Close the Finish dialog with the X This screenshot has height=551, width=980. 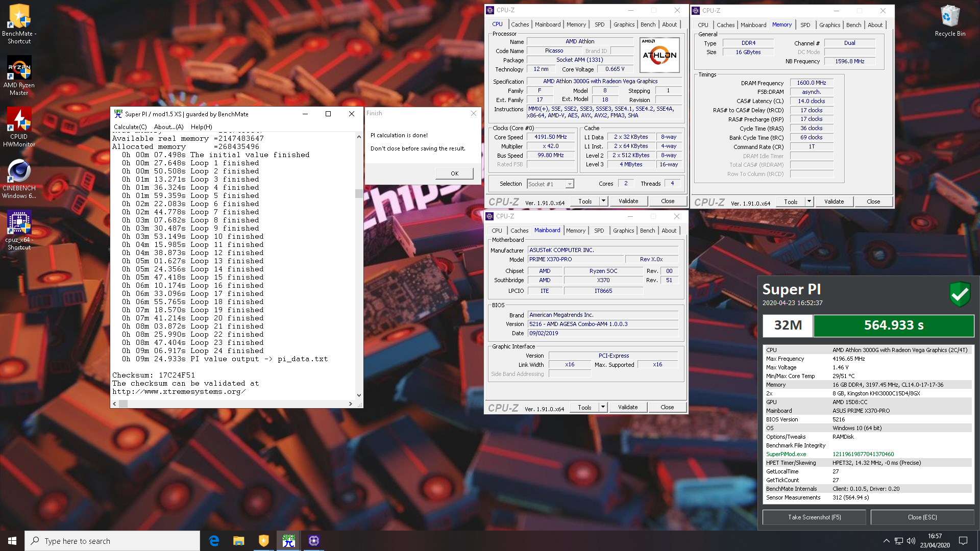[x=473, y=113]
